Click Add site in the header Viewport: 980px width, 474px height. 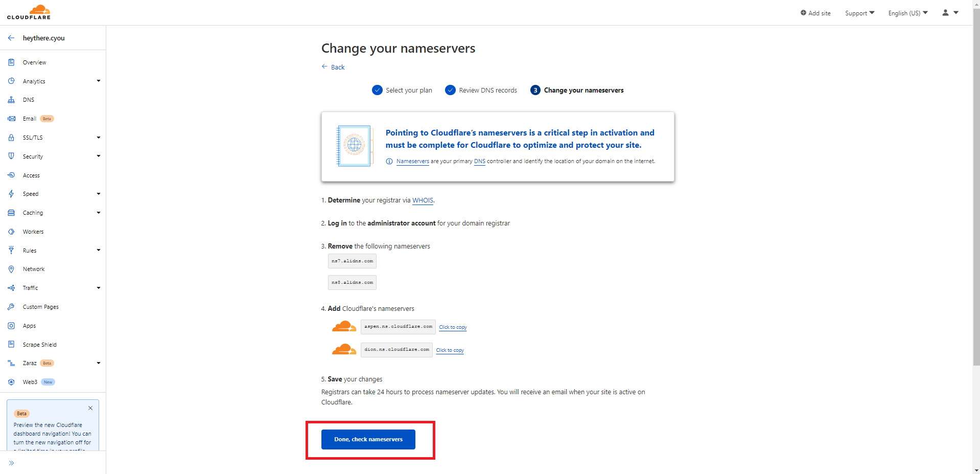pyautogui.click(x=815, y=13)
